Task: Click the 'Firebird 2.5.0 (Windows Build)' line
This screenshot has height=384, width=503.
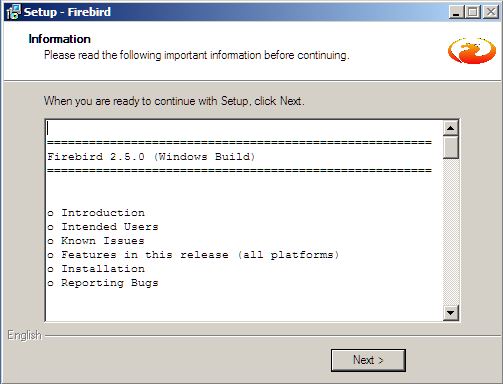Action: coord(151,157)
